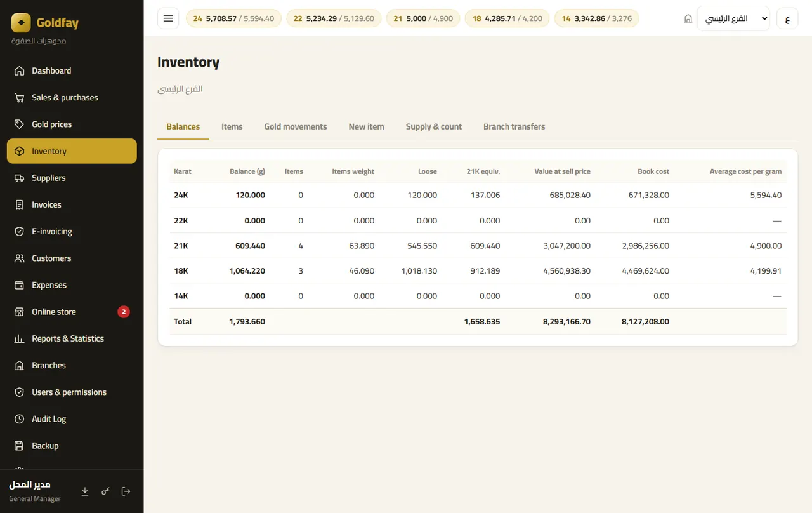Click the 22 karat price chip
812x513 pixels.
(x=334, y=18)
